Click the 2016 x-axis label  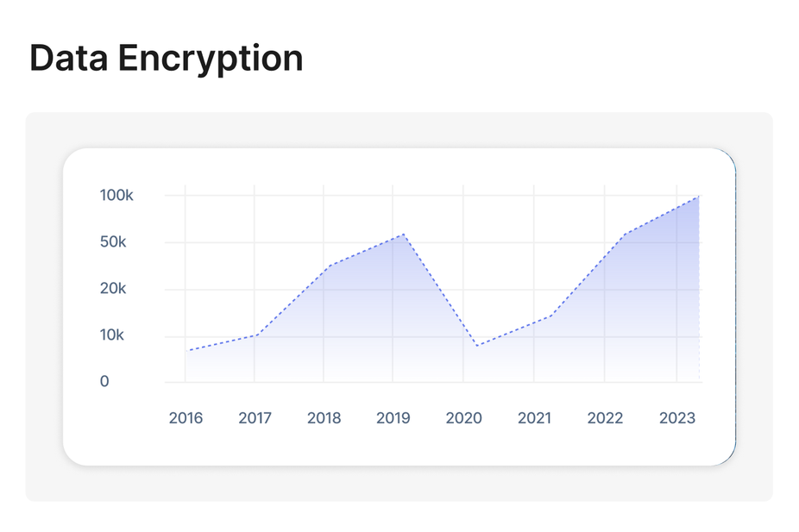point(186,418)
